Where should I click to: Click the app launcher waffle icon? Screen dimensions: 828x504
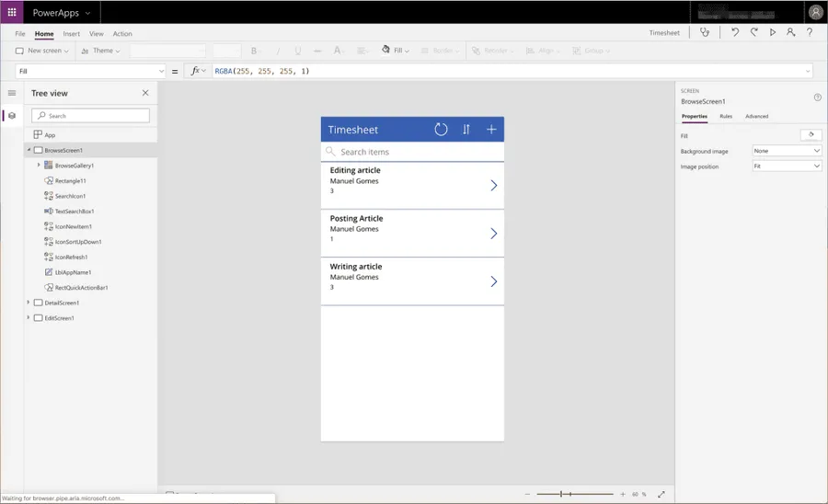[x=12, y=12]
